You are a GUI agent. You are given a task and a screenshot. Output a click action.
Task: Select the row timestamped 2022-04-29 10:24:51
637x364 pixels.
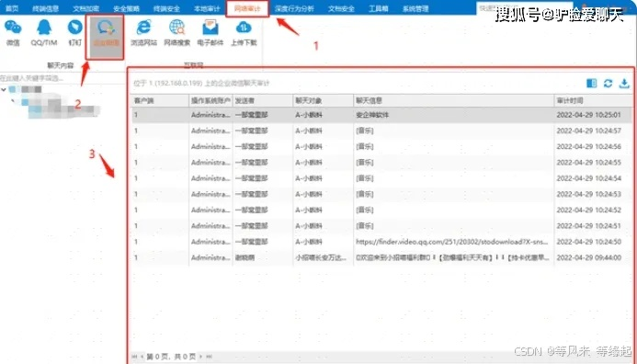coord(381,226)
